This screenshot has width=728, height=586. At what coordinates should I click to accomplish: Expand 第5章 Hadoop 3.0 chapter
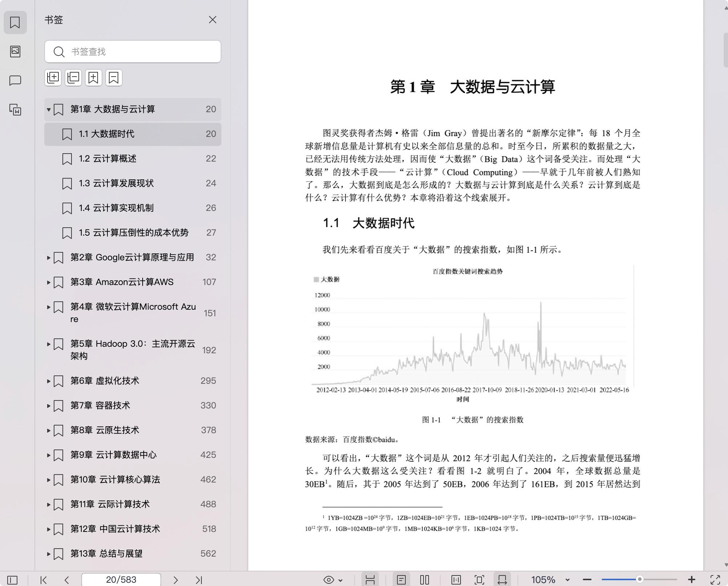tap(49, 344)
